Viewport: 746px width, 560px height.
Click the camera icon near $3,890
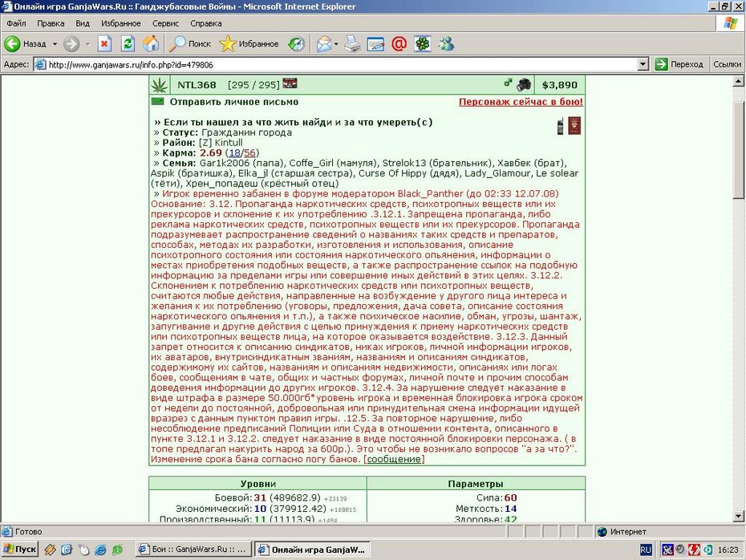point(524,85)
